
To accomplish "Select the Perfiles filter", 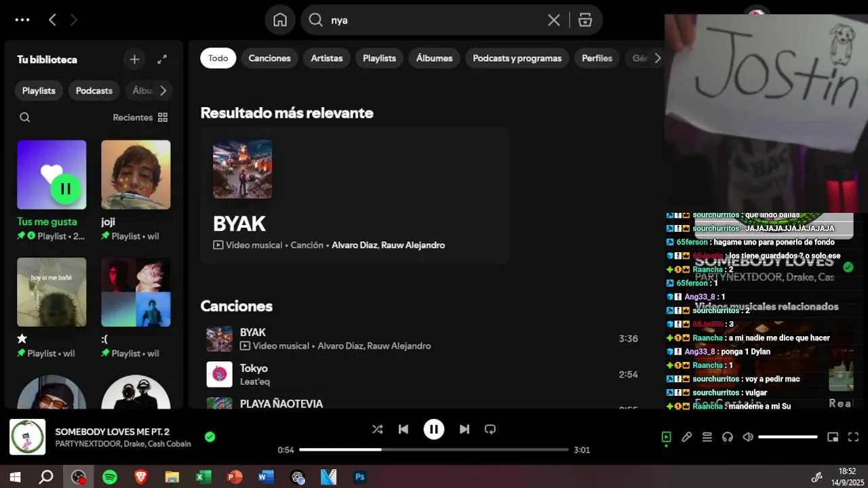I will [597, 58].
